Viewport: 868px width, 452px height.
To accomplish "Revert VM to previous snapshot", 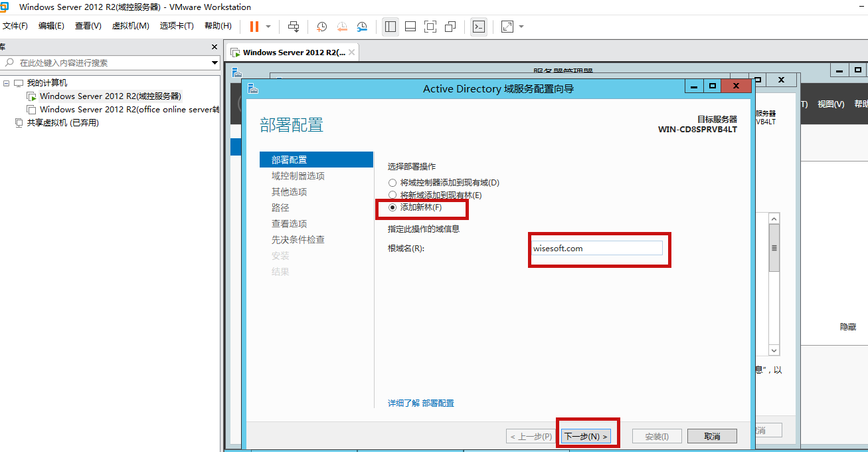I will [x=342, y=27].
